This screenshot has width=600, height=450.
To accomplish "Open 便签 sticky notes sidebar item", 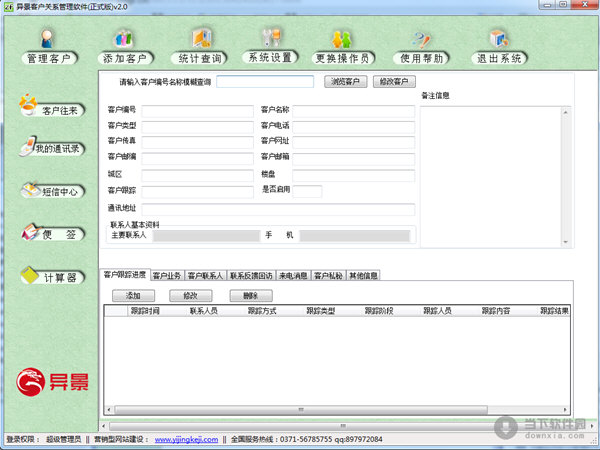I will [50, 233].
